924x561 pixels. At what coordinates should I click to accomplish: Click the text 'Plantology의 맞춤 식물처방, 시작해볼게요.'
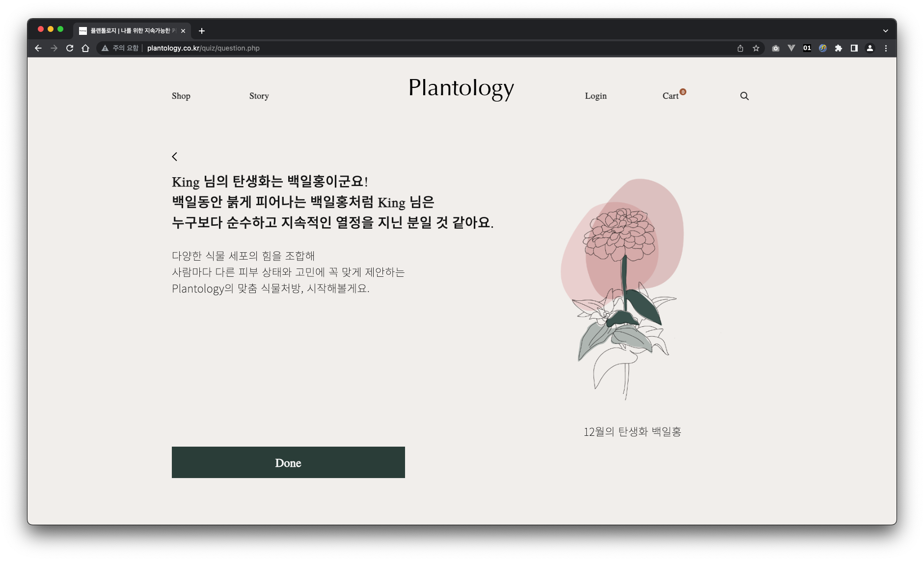[x=271, y=288]
